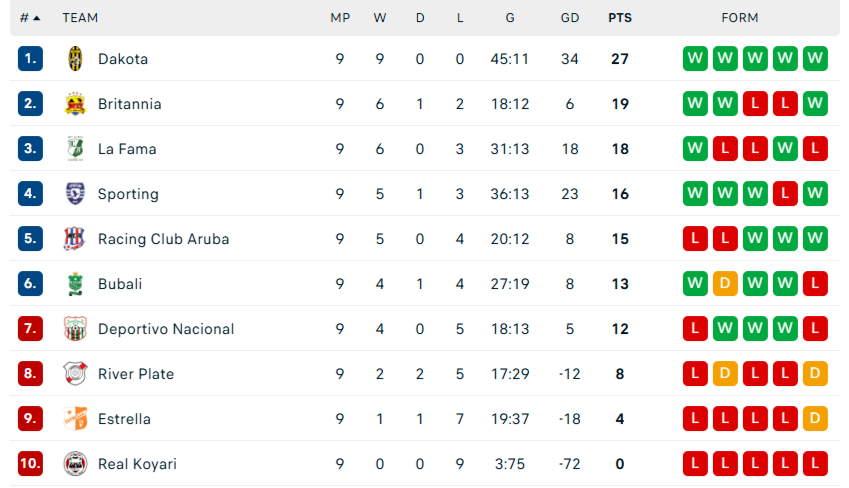Click the blue rank 1 position badge
Image resolution: width=849 pixels, height=488 pixels.
click(30, 59)
